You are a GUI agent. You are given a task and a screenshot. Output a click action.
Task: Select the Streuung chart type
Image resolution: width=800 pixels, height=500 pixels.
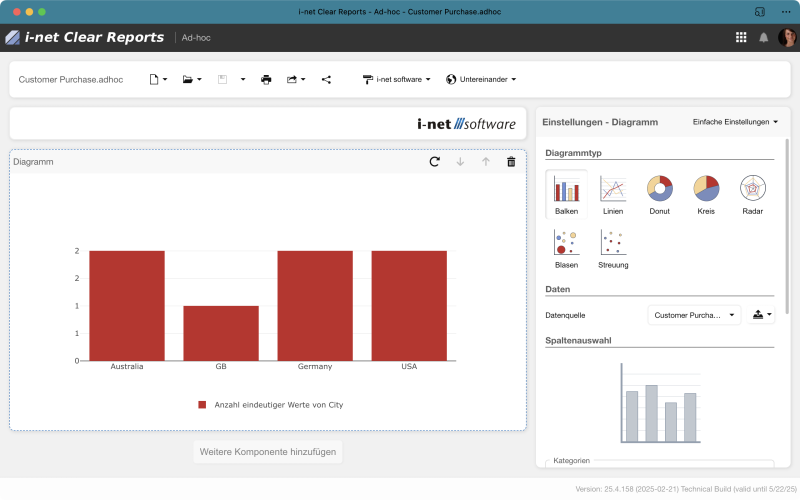click(613, 248)
